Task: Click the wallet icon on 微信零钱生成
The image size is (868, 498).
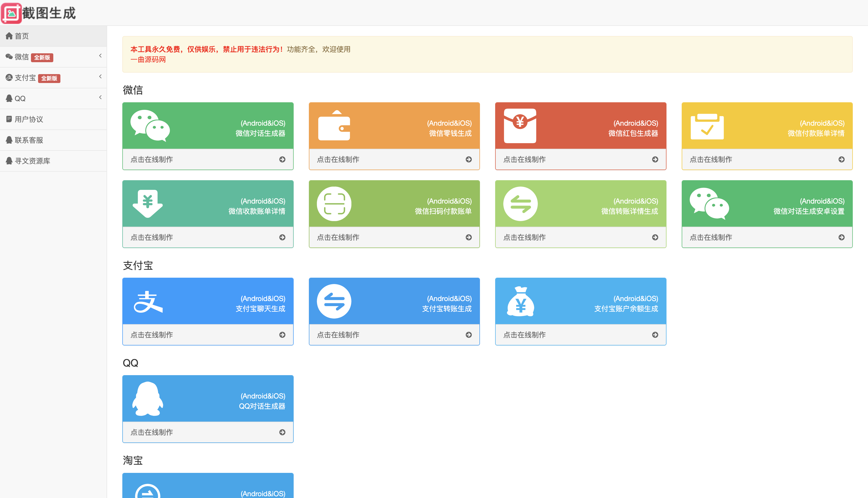Action: pyautogui.click(x=334, y=126)
